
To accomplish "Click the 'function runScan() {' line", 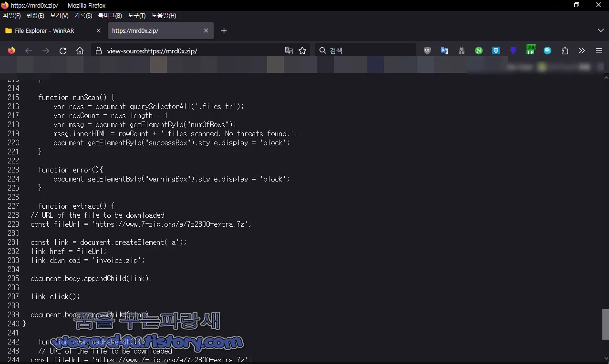I will point(76,97).
